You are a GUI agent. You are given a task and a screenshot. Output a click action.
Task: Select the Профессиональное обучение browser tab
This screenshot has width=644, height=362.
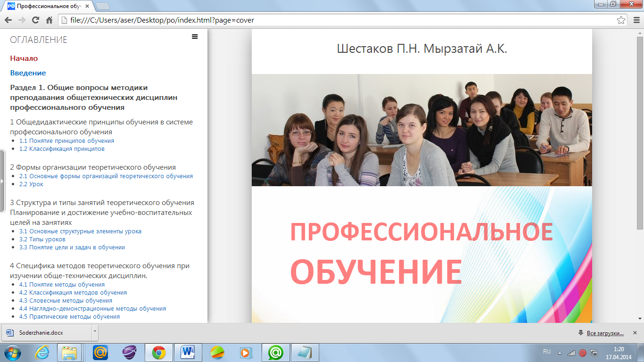50,7
